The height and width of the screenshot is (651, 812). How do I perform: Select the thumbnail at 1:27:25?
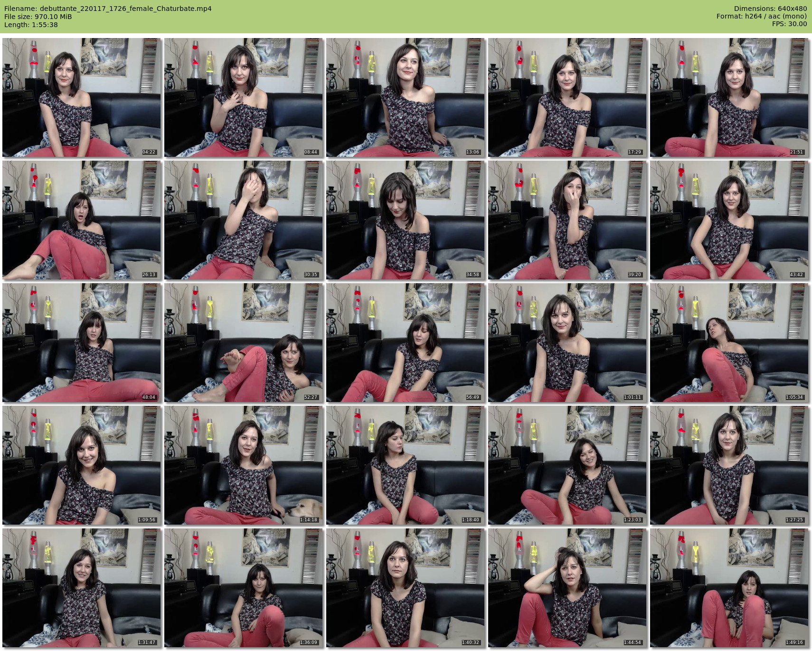pyautogui.click(x=729, y=465)
